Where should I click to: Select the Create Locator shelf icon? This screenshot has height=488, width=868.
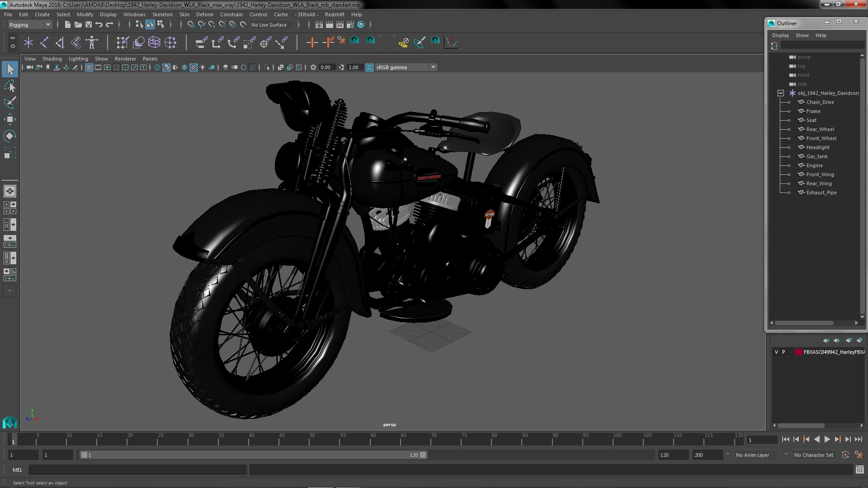pyautogui.click(x=28, y=42)
